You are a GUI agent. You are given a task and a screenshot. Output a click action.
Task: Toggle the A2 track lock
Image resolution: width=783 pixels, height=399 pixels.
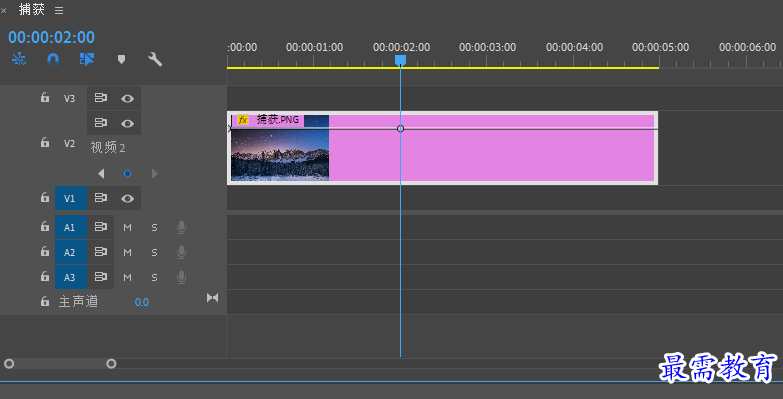[x=45, y=251]
